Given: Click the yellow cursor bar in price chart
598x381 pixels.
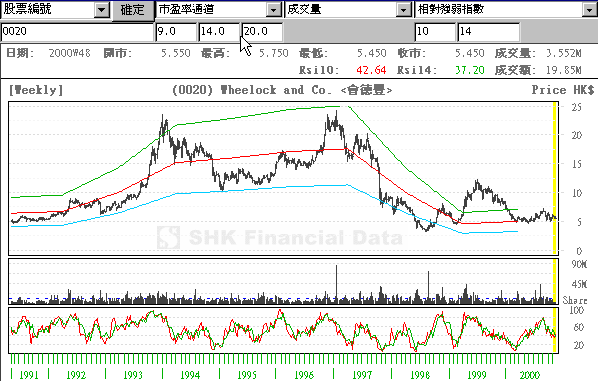Looking at the screenshot, I should click(x=555, y=178).
